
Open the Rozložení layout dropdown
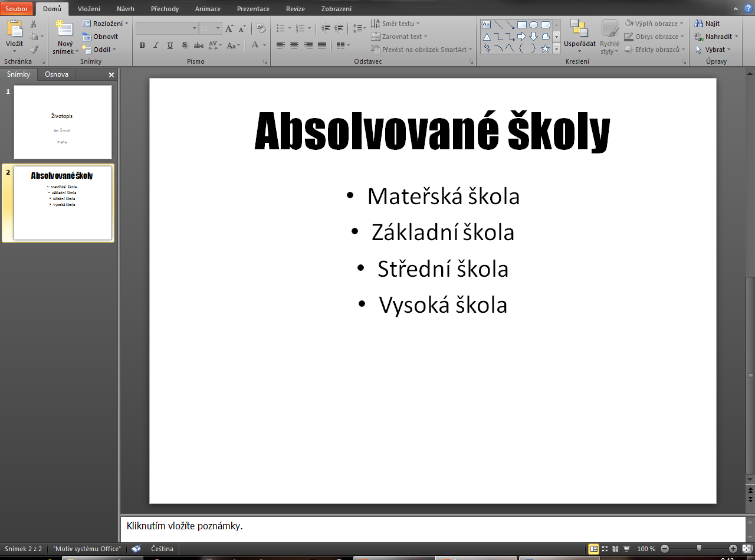(105, 24)
